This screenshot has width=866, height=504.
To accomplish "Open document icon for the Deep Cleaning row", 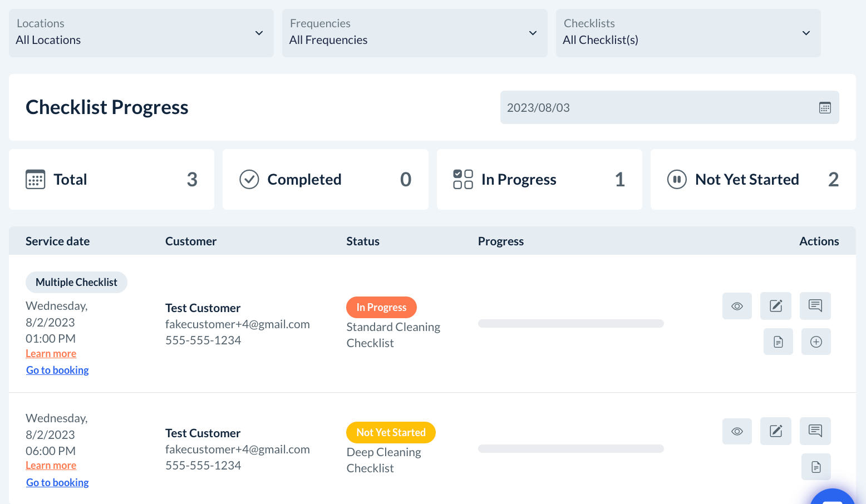I will (816, 467).
